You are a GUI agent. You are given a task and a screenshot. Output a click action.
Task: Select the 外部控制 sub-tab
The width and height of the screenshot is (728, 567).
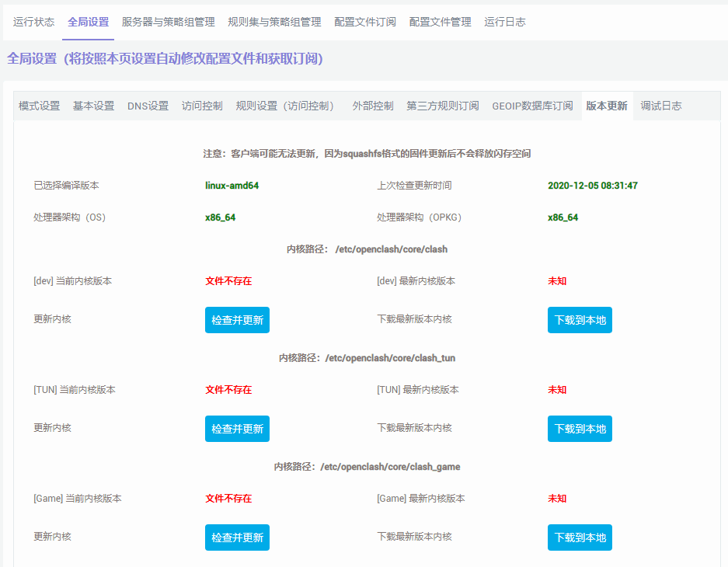[x=373, y=106]
